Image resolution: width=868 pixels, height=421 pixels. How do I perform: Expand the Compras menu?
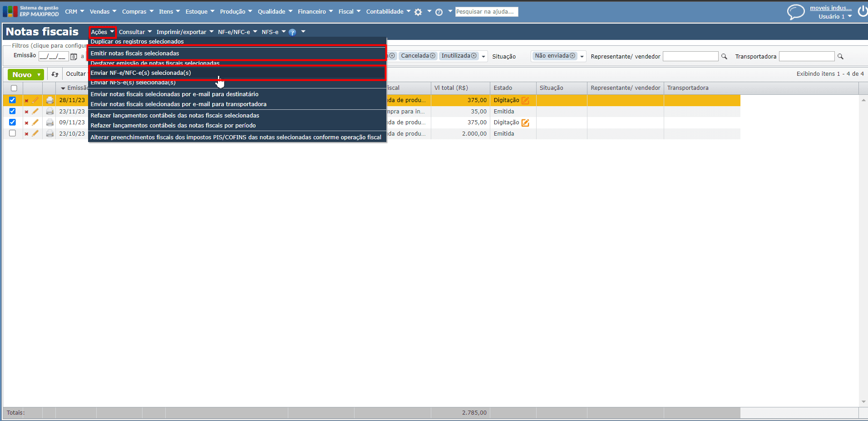[138, 11]
